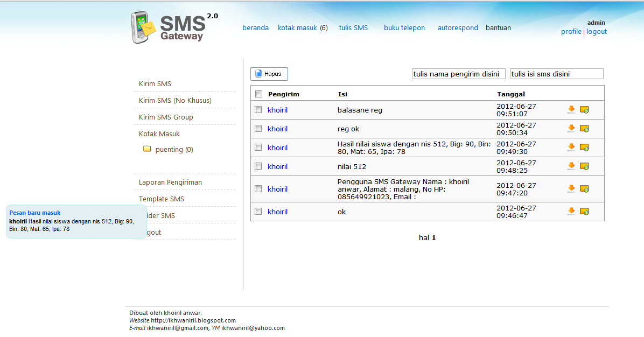Click sender khoiril in the "balasane reg" row

(x=277, y=110)
